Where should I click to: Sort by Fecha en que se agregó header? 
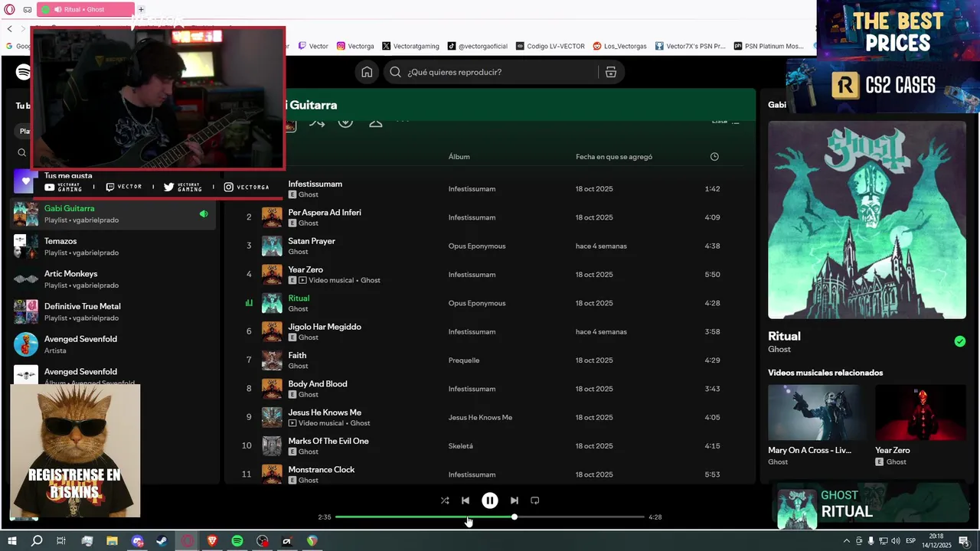pyautogui.click(x=614, y=157)
